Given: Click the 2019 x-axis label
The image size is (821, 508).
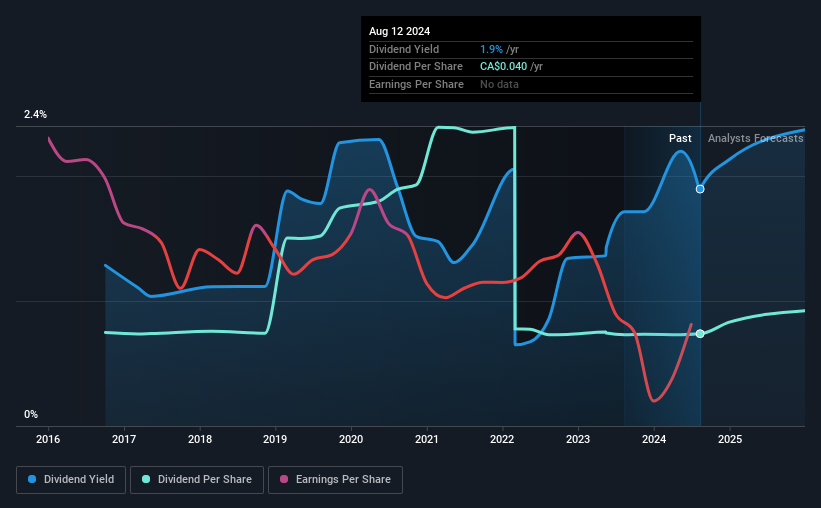Looking at the screenshot, I should point(275,439).
